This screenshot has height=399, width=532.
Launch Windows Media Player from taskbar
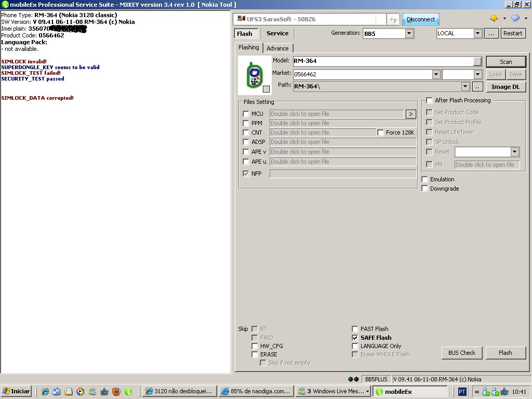(80, 391)
